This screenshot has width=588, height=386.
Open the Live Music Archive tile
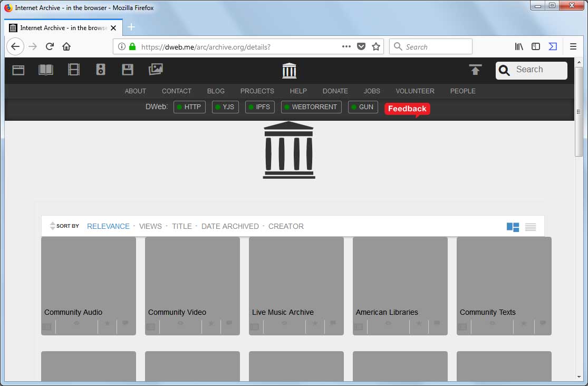point(296,286)
